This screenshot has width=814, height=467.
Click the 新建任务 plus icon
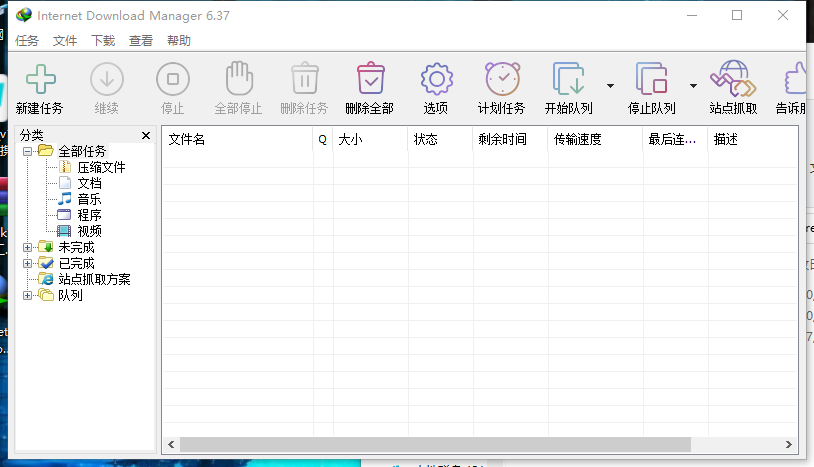click(40, 79)
